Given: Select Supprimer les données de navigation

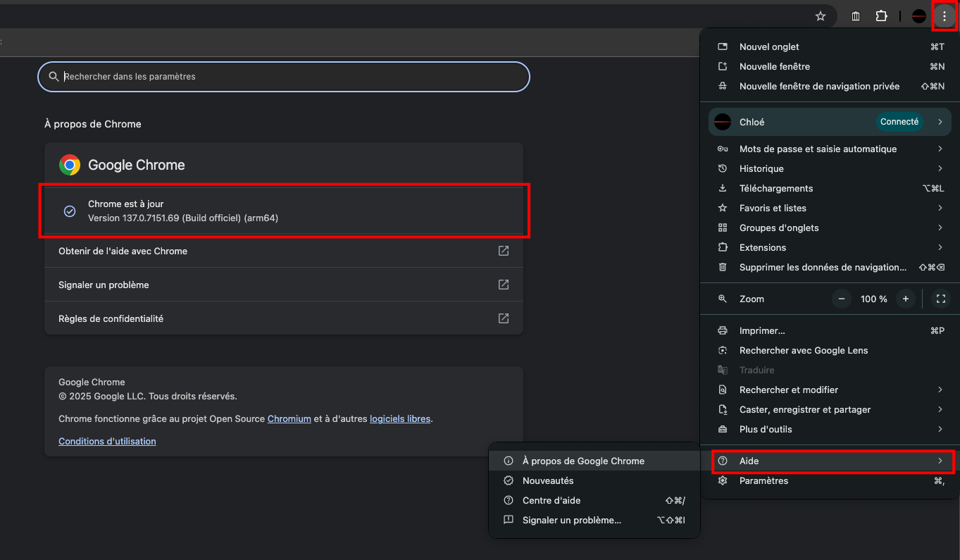Looking at the screenshot, I should coord(823,267).
